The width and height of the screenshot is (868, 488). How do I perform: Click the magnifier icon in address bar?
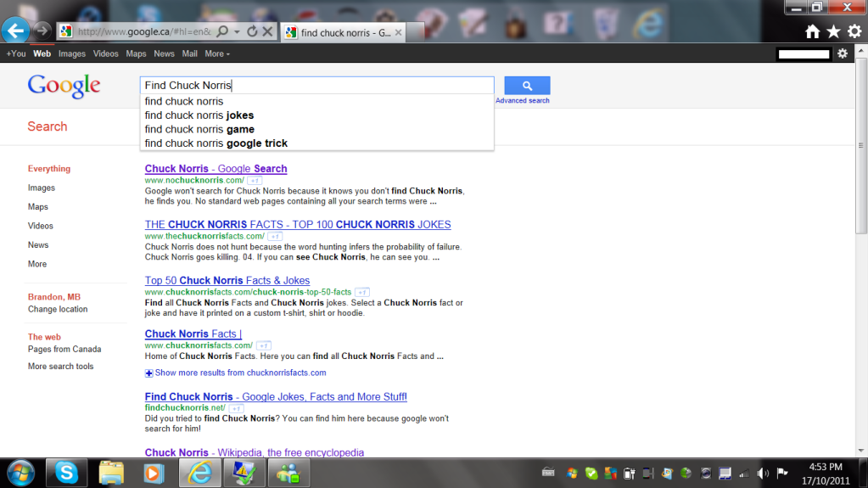(222, 31)
